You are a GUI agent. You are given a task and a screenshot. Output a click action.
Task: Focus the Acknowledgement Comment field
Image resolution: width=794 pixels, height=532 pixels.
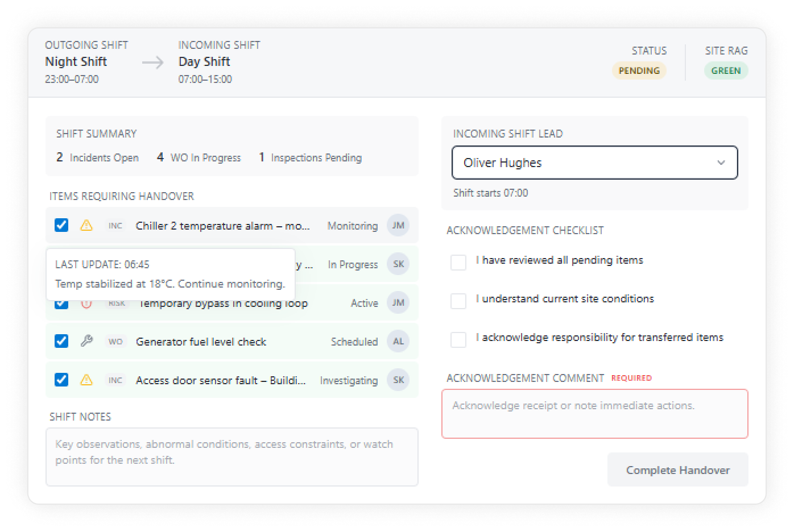point(594,414)
